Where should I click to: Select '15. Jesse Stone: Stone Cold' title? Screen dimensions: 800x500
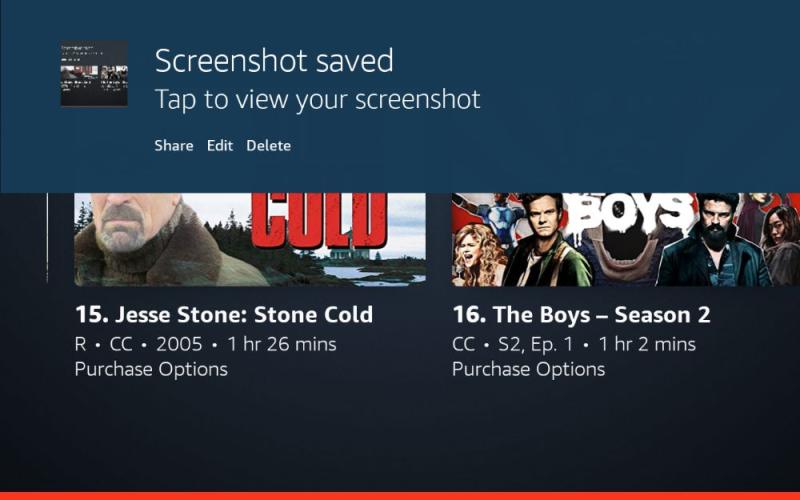(224, 314)
